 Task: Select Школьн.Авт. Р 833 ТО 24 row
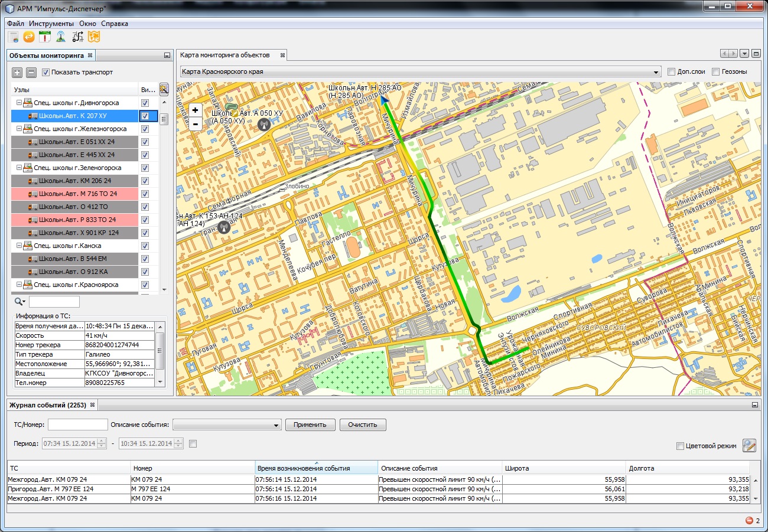[x=74, y=220]
